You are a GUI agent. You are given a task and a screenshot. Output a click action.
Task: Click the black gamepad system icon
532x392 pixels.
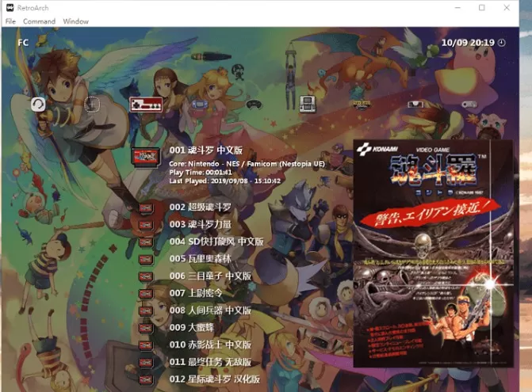click(254, 104)
